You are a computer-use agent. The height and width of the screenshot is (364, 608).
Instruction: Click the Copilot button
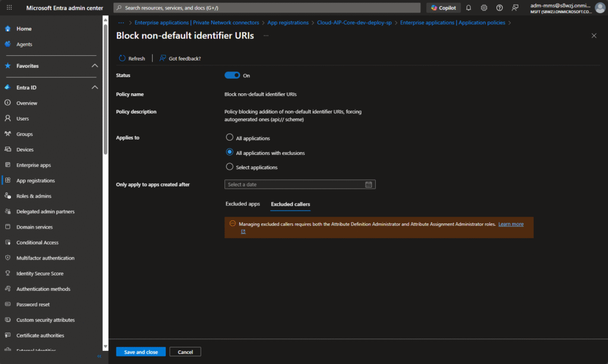coord(444,8)
